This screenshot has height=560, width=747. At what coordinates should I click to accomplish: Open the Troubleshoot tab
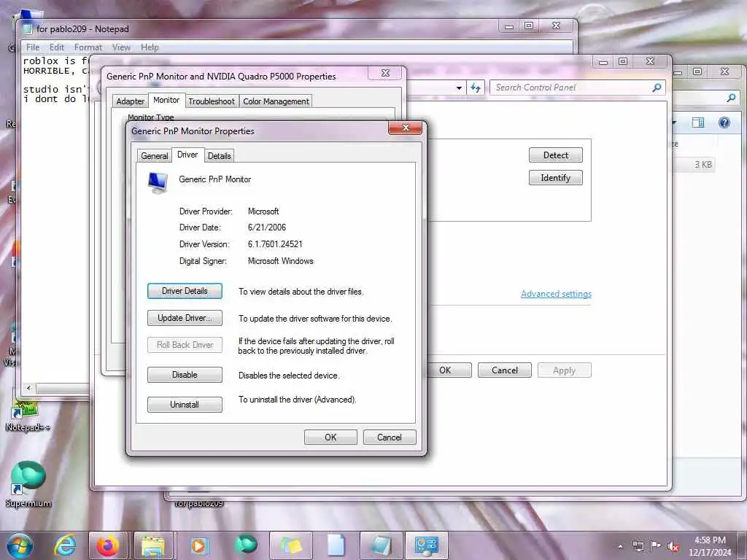tap(212, 101)
